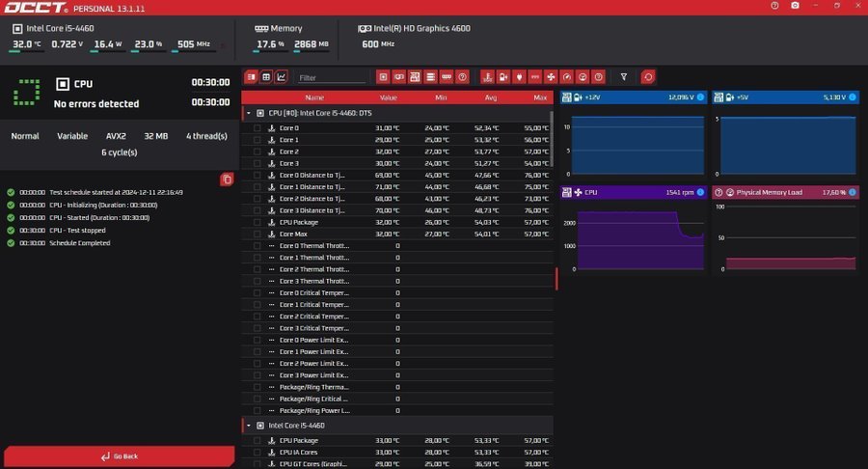This screenshot has height=469, width=868.
Task: Take a screenshot with camera icon
Action: [x=794, y=6]
